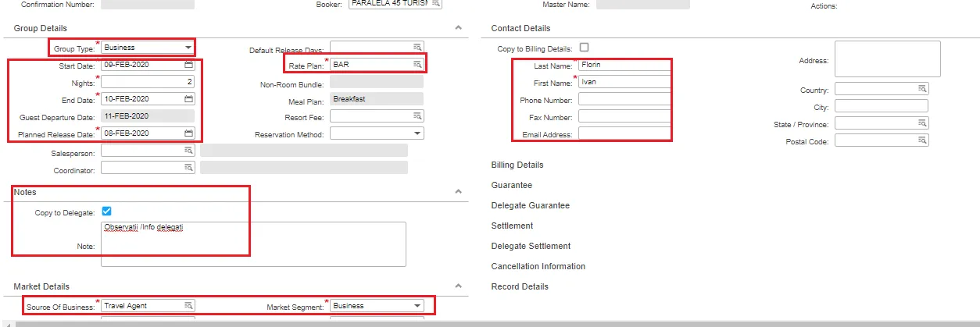Open Planned Release Date calendar picker
The height and width of the screenshot is (327, 980).
click(x=188, y=133)
